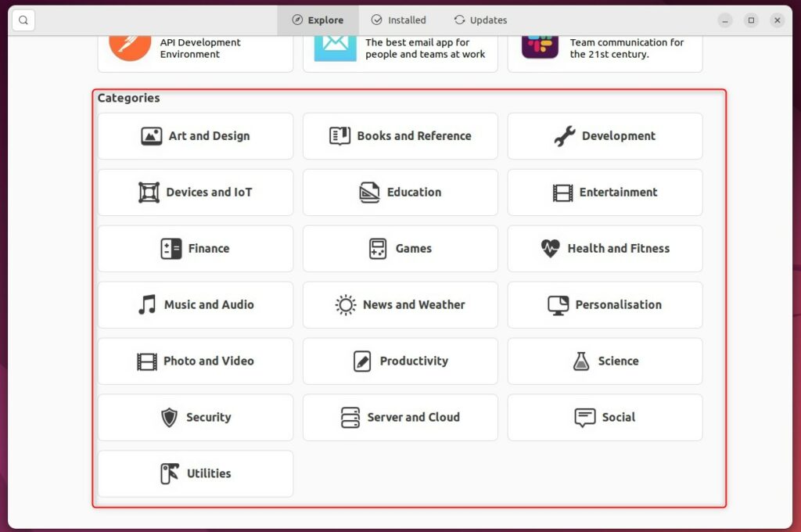Click the Utilities label text
The width and height of the screenshot is (801, 532).
tap(209, 473)
